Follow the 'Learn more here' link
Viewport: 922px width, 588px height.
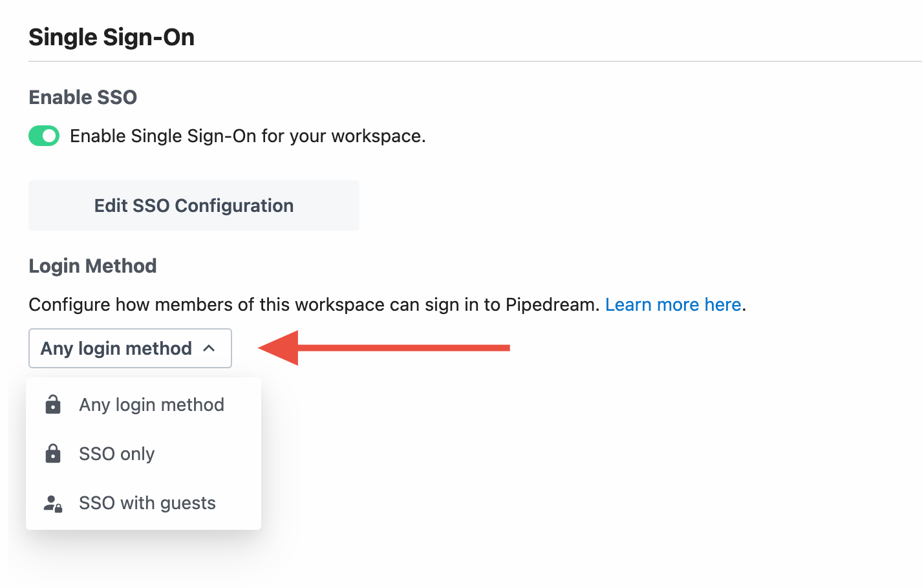(673, 304)
